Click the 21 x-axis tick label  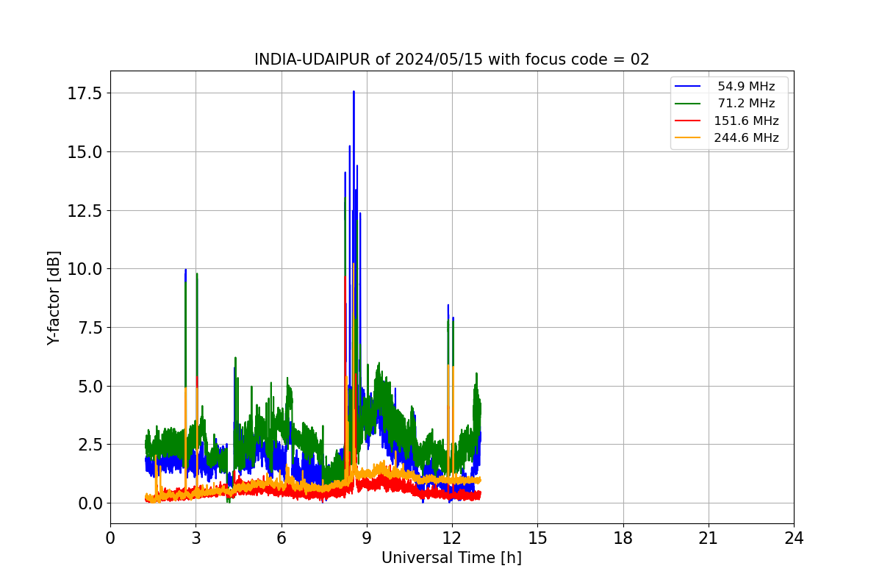pyautogui.click(x=709, y=538)
